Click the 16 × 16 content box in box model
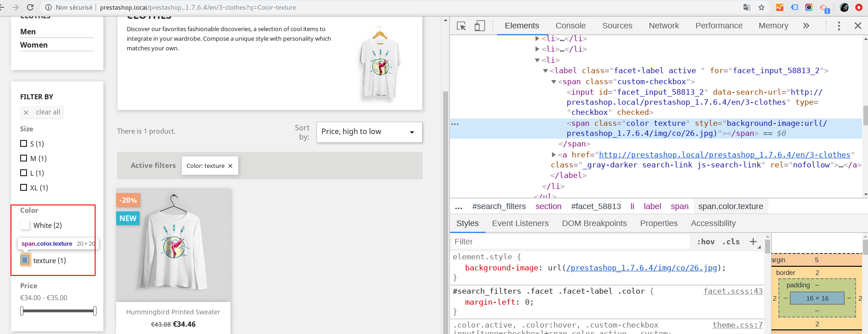Image resolution: width=868 pixels, height=334 pixels. click(x=817, y=298)
